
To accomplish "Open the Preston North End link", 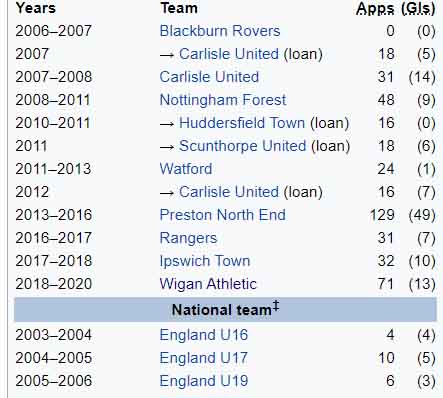I will (222, 215).
